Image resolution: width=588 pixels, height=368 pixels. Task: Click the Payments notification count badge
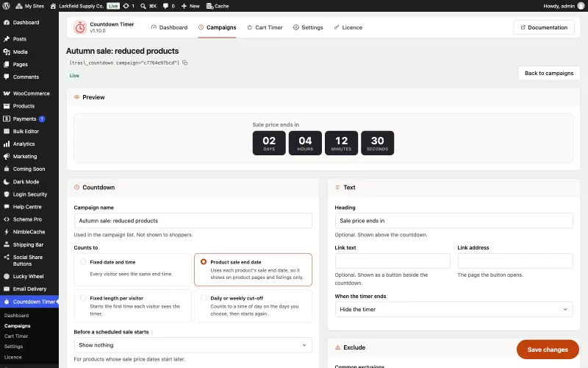pyautogui.click(x=42, y=118)
